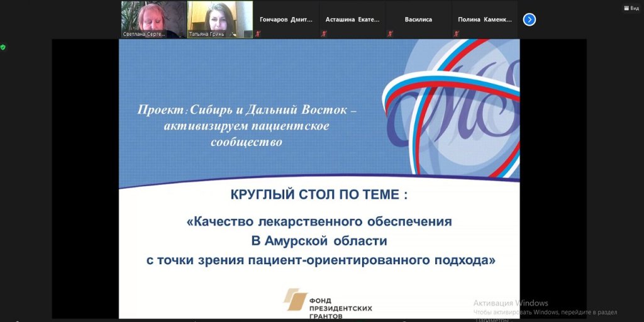
Task: Click the muted mic icon on Асташина's tile
Action: click(x=325, y=34)
